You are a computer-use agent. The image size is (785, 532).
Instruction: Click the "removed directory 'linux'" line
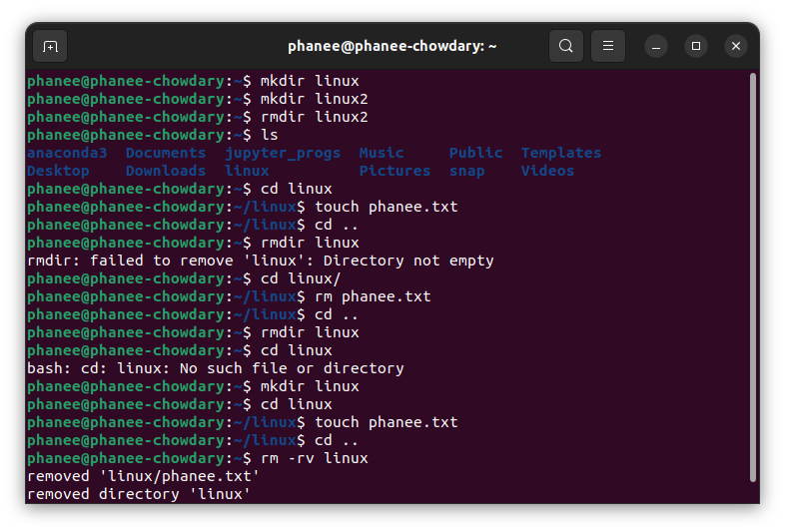(x=139, y=494)
